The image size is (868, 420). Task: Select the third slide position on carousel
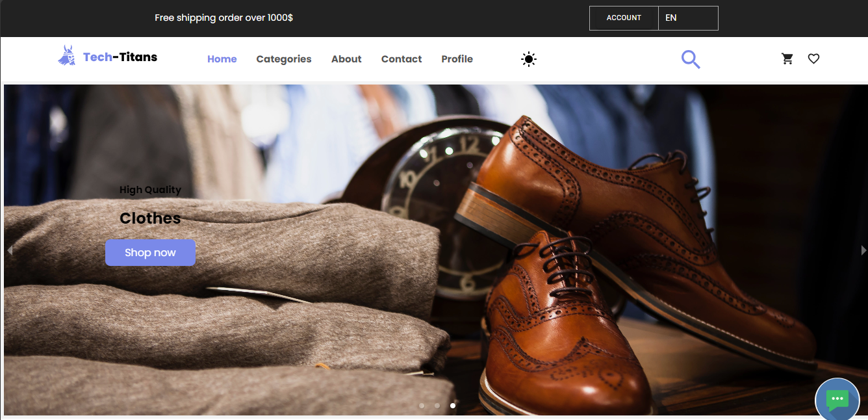[x=453, y=405]
